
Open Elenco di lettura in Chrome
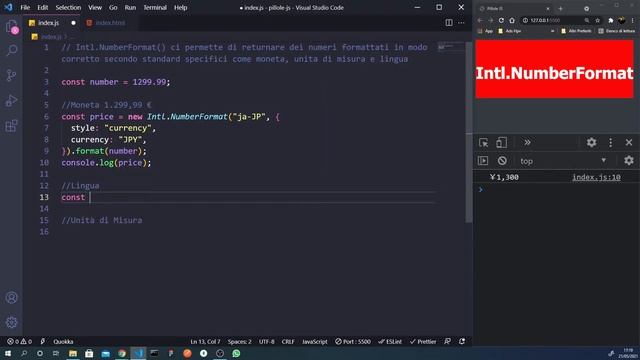(x=617, y=31)
